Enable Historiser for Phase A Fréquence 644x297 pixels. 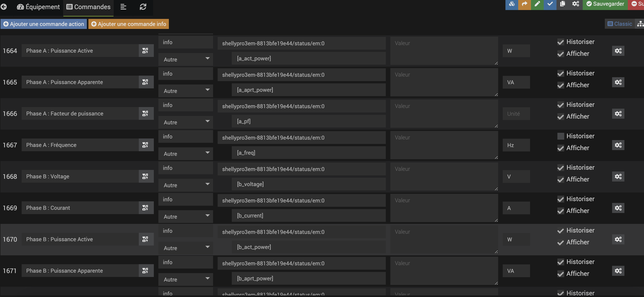(561, 136)
